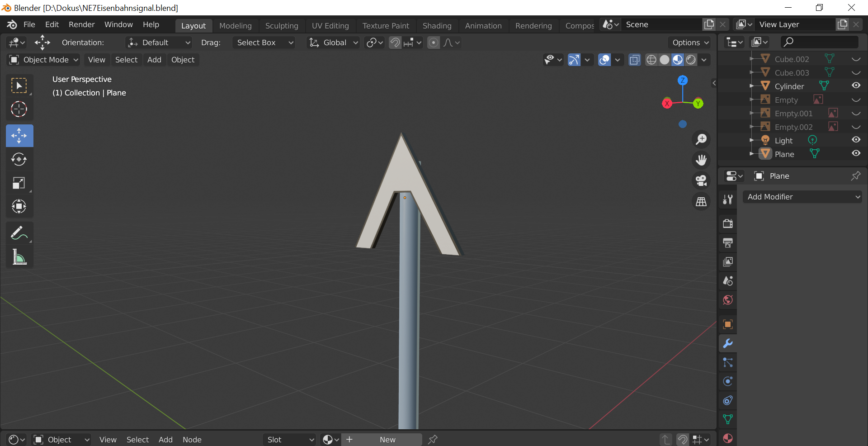Activate the Measure tool

(x=19, y=257)
